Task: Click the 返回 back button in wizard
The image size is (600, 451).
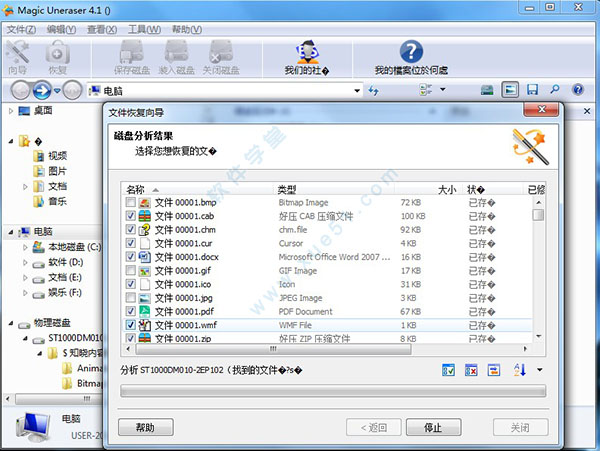Action: [x=373, y=427]
